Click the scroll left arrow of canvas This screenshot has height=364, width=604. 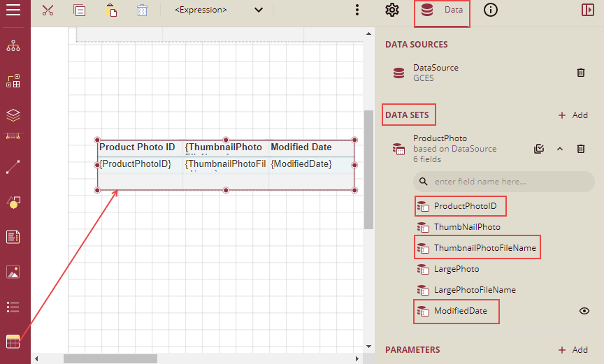pyautogui.click(x=36, y=358)
